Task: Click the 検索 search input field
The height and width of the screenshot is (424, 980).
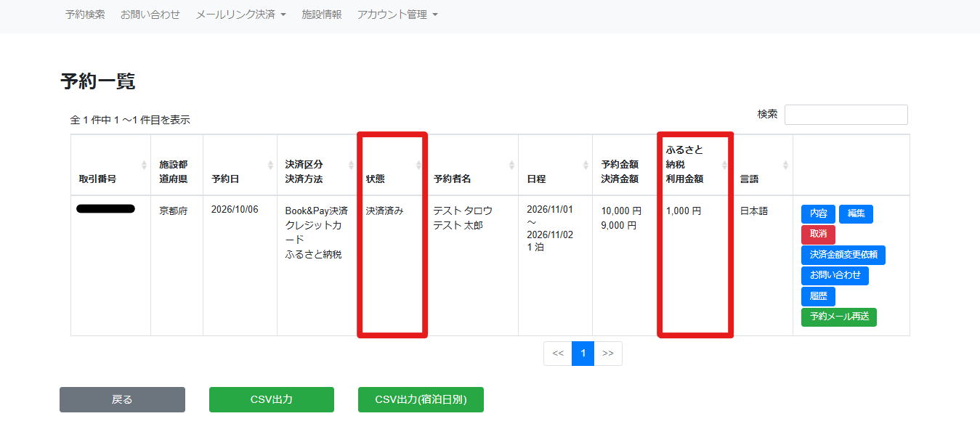Action: pos(846,115)
